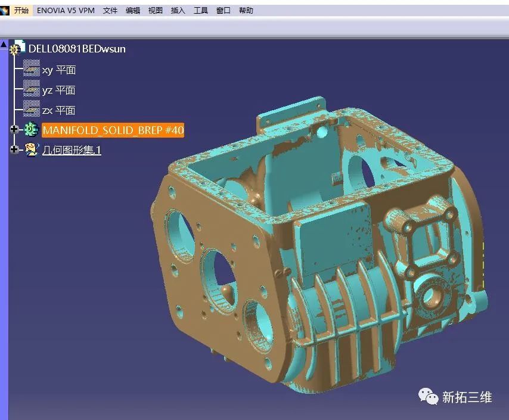
Task: Expand the MANIFOLD_SOLID_BREP #40 node
Action: pos(14,129)
